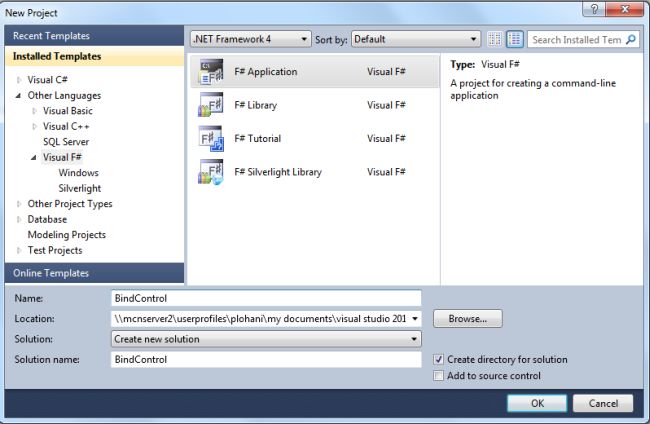The width and height of the screenshot is (650, 424).
Task: Open the Solution Create new solution dropdown
Action: tap(266, 339)
